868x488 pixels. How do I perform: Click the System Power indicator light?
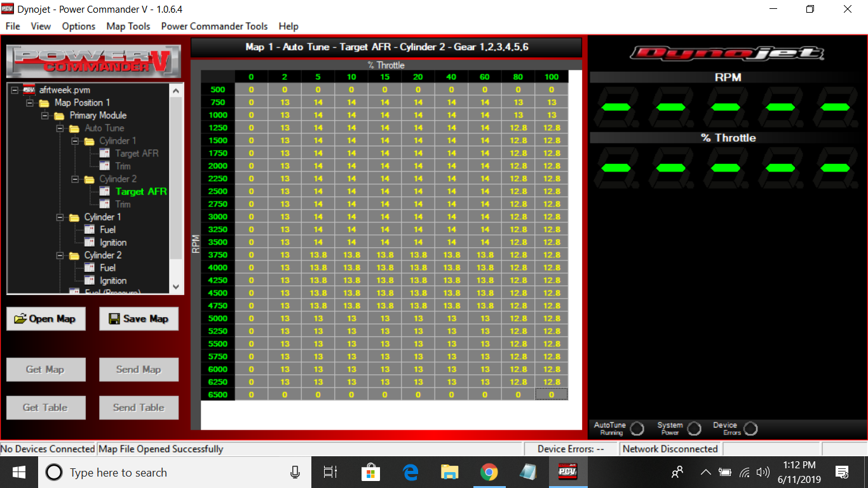(x=694, y=429)
